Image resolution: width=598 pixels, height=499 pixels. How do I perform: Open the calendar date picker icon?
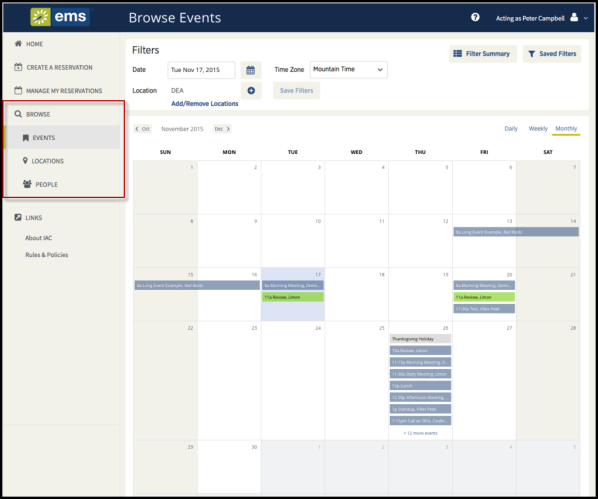pyautogui.click(x=251, y=70)
